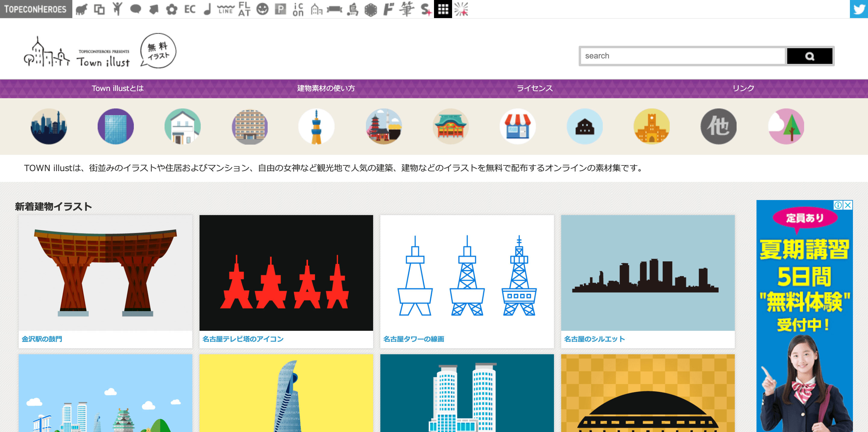Screen dimensions: 868x432
Task: Click the EC icon in the top bar
Action: point(190,9)
